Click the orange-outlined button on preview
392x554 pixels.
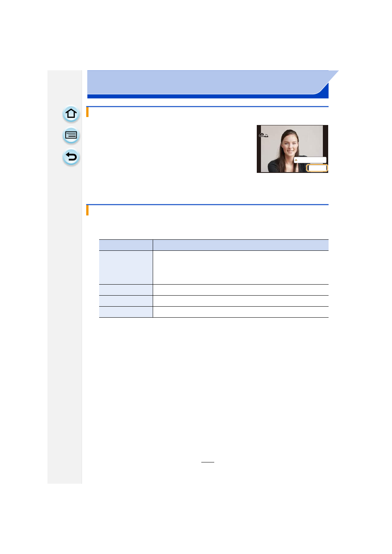317,168
